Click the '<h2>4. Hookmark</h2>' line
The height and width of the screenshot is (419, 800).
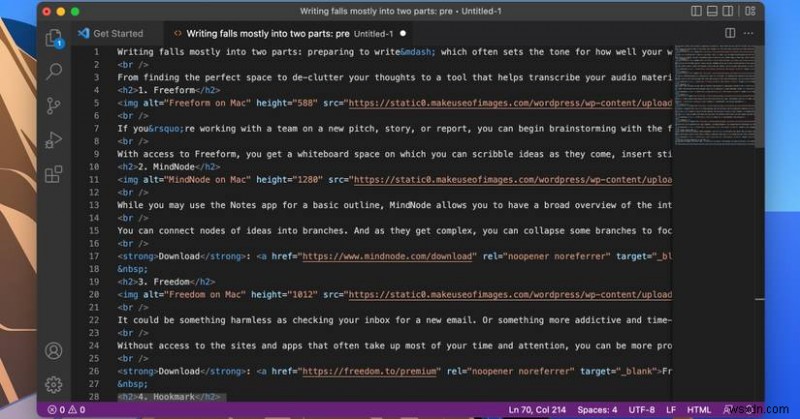click(x=168, y=397)
